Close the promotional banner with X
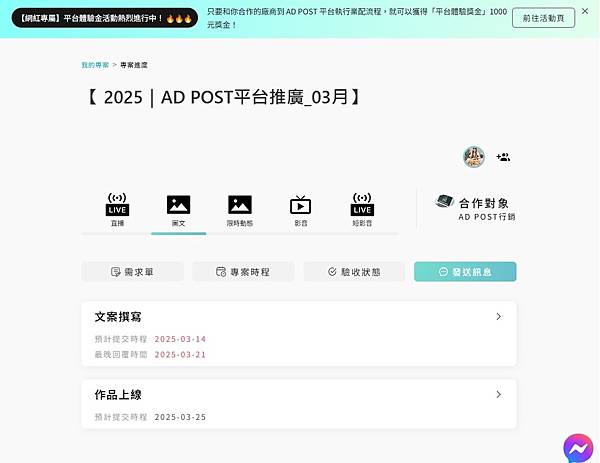The height and width of the screenshot is (463, 600). [x=585, y=11]
